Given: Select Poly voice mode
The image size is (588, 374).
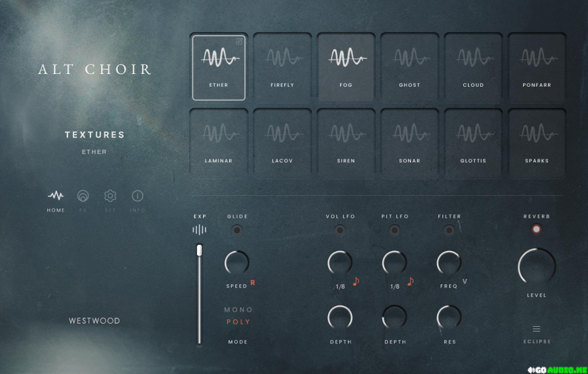Looking at the screenshot, I should click(238, 322).
